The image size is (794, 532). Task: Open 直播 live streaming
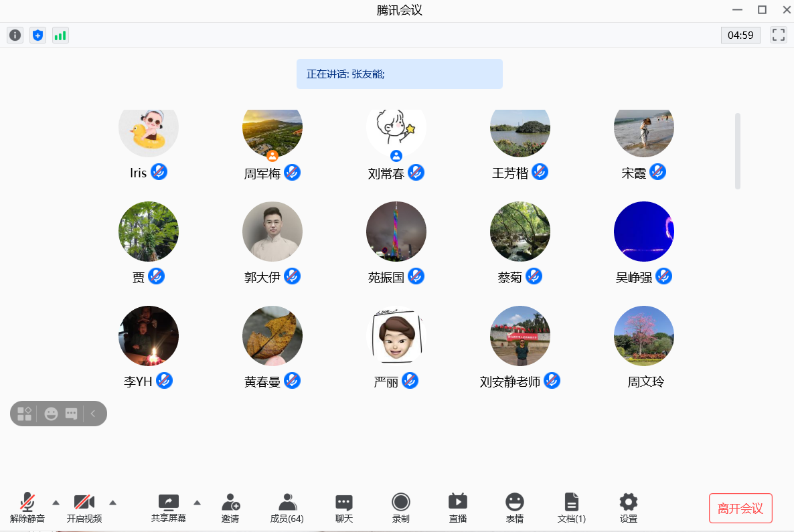coord(458,508)
